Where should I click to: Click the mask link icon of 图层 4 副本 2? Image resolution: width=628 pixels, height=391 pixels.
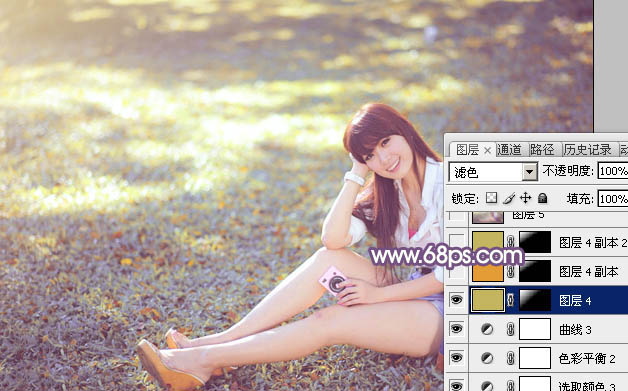click(x=511, y=242)
